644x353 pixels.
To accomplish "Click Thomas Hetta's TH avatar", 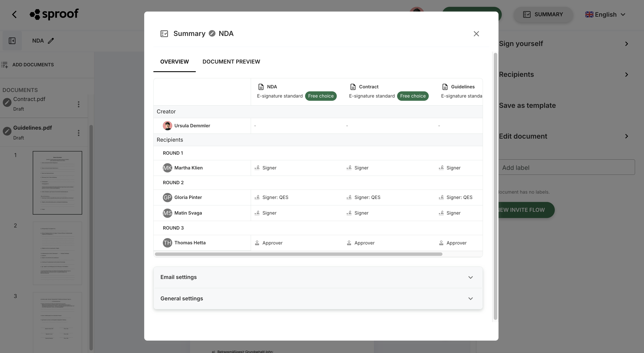I will tap(168, 243).
